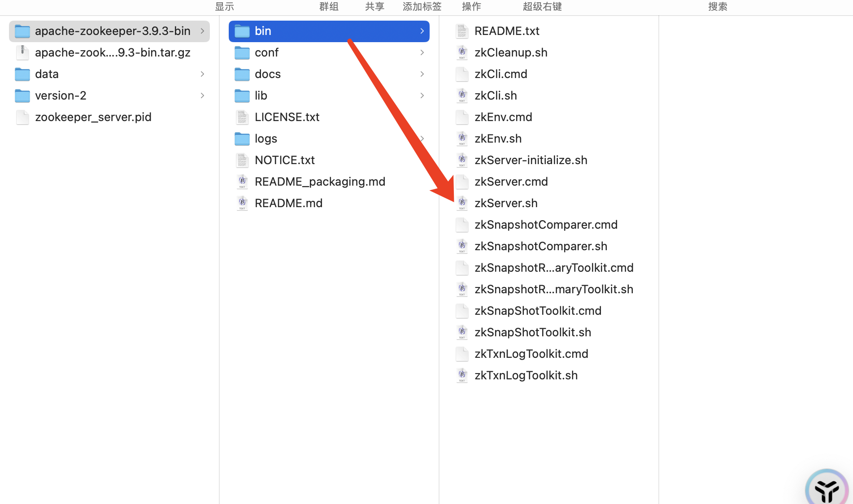Open the 超级右键 toolbar item
This screenshot has width=853, height=504.
(542, 6)
